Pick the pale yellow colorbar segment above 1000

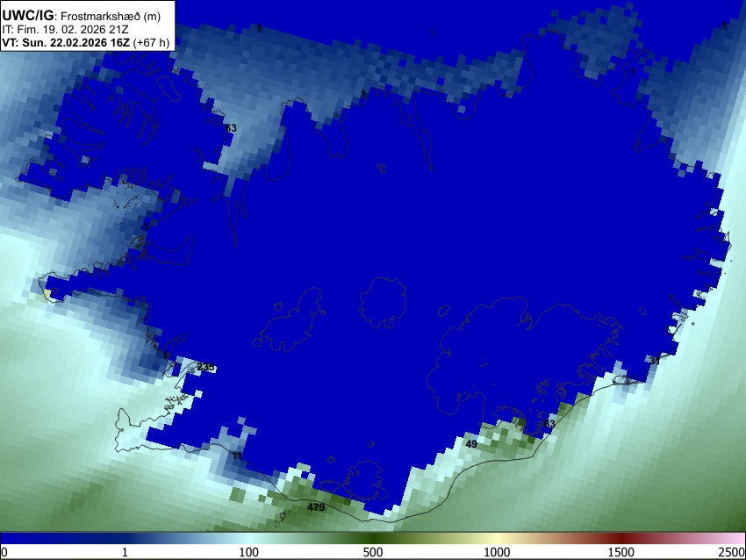497,539
